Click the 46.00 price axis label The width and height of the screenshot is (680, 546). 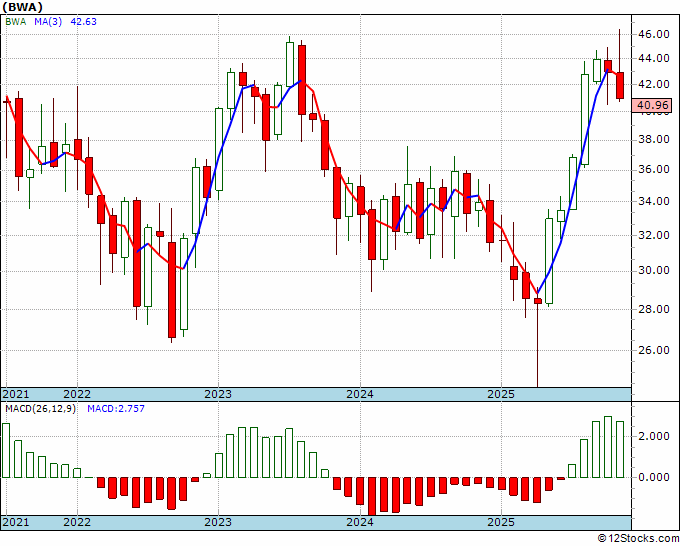pyautogui.click(x=653, y=34)
